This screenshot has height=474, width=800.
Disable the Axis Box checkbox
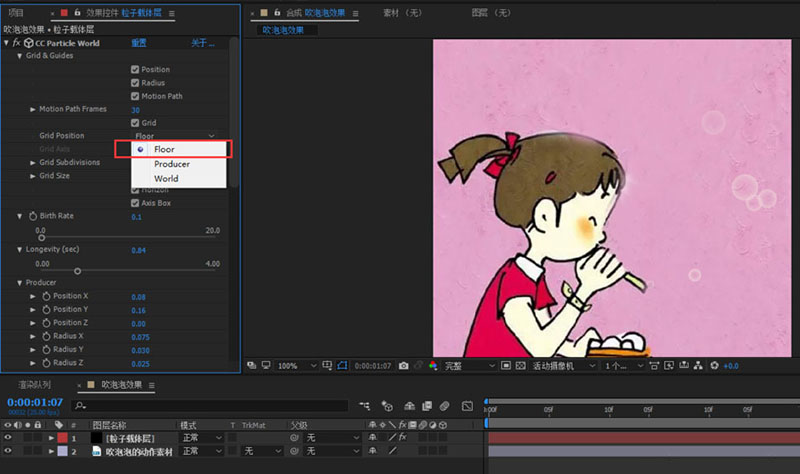click(135, 203)
